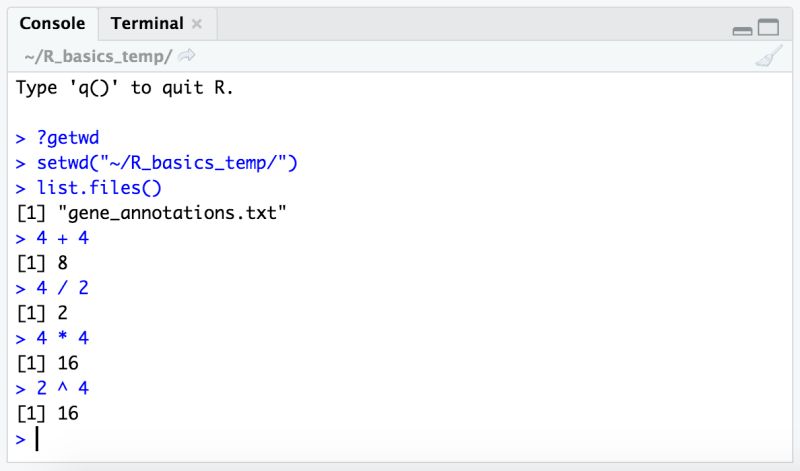Click the ?getwd command line
800x471 pixels.
pyautogui.click(x=68, y=138)
